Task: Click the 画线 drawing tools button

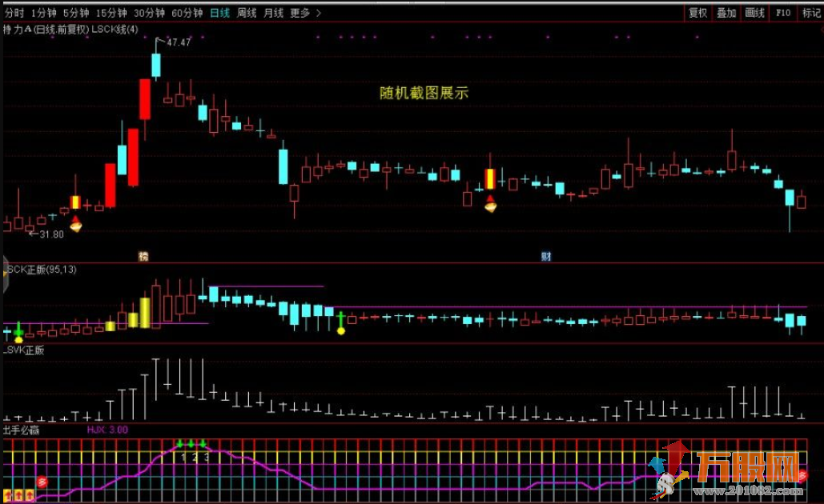Action: (754, 13)
